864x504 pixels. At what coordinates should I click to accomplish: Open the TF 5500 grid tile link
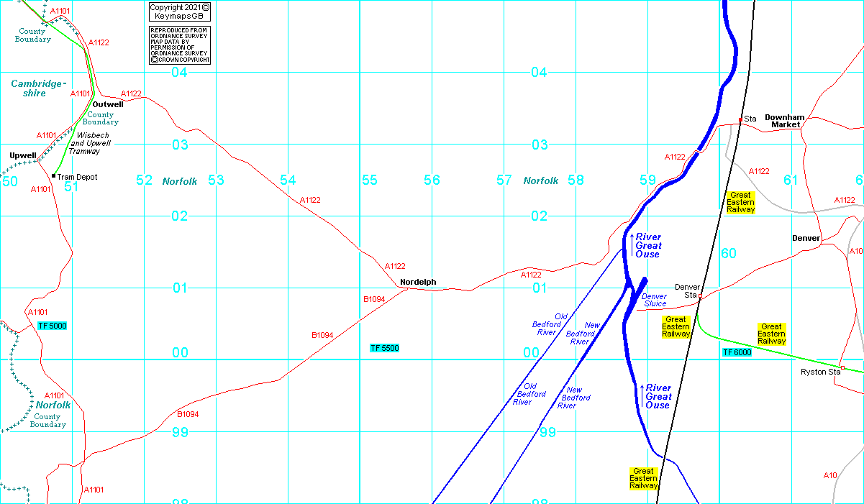click(x=384, y=348)
